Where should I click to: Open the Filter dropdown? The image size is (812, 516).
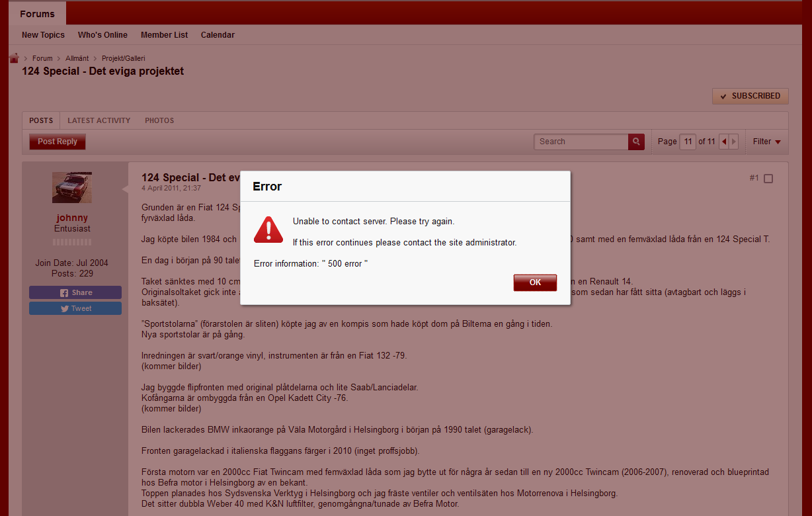[766, 142]
